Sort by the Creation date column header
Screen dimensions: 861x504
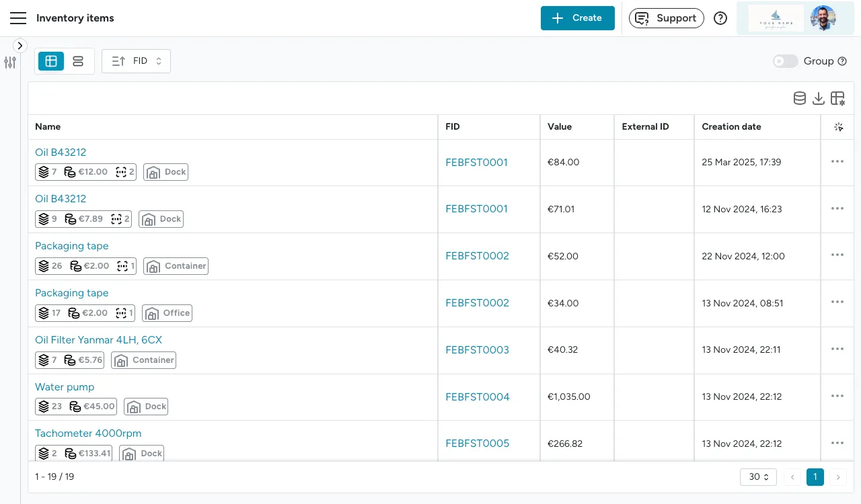coord(731,127)
